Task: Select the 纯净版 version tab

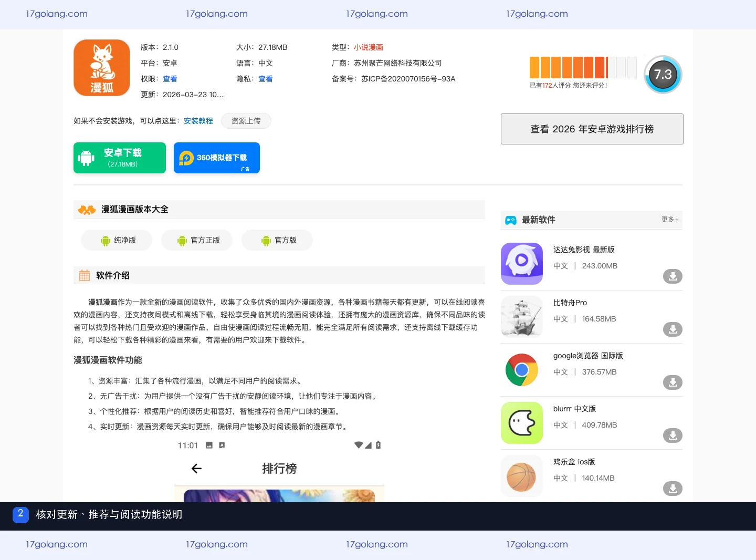Action: [x=117, y=240]
